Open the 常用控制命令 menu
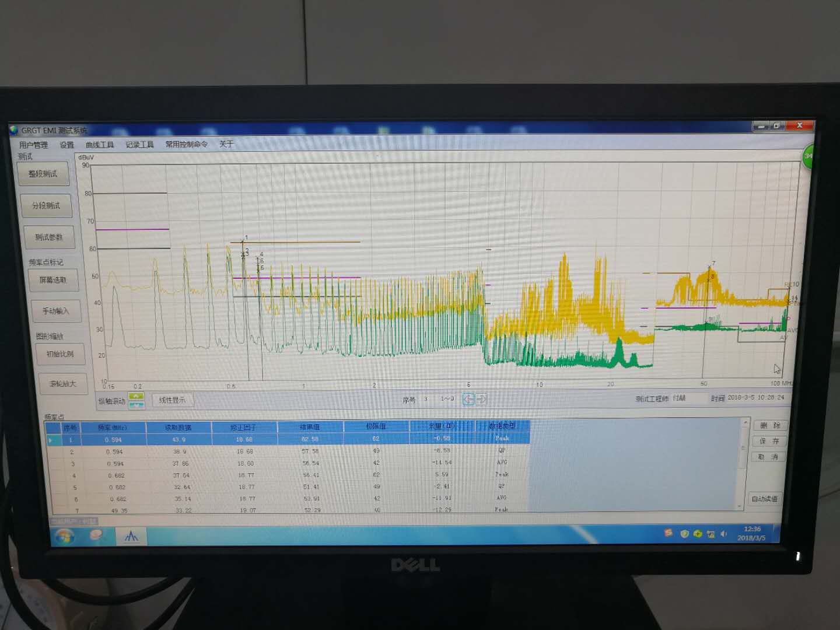The height and width of the screenshot is (630, 840). click(x=186, y=144)
